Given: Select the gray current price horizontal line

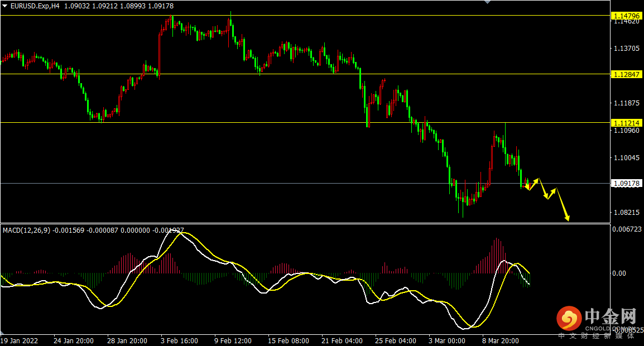Looking at the screenshot, I should (x=306, y=183).
